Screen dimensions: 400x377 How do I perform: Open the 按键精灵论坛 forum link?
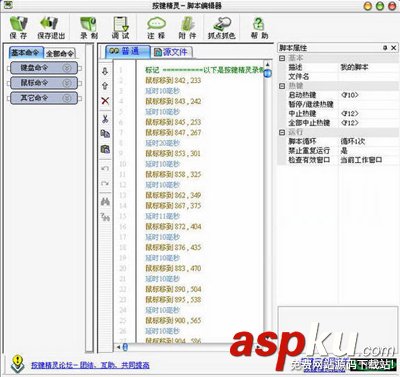90,365
